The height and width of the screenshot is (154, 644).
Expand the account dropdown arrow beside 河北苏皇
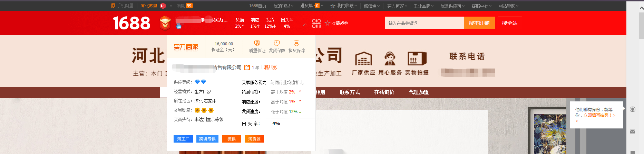tap(171, 6)
